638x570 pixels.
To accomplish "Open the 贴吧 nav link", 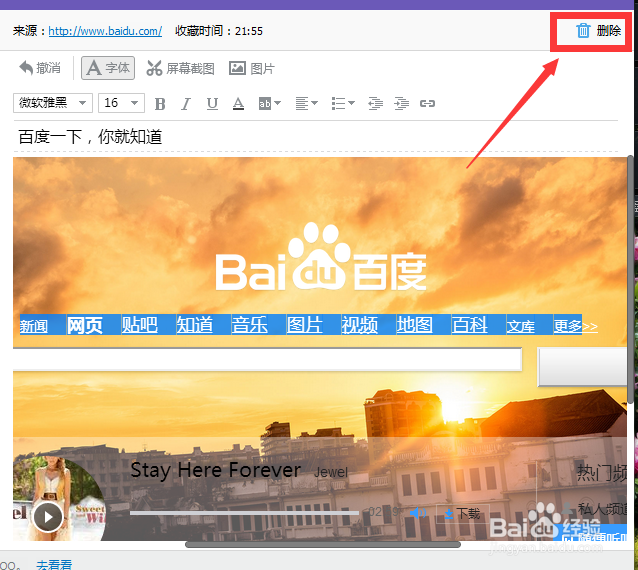I will [x=140, y=325].
